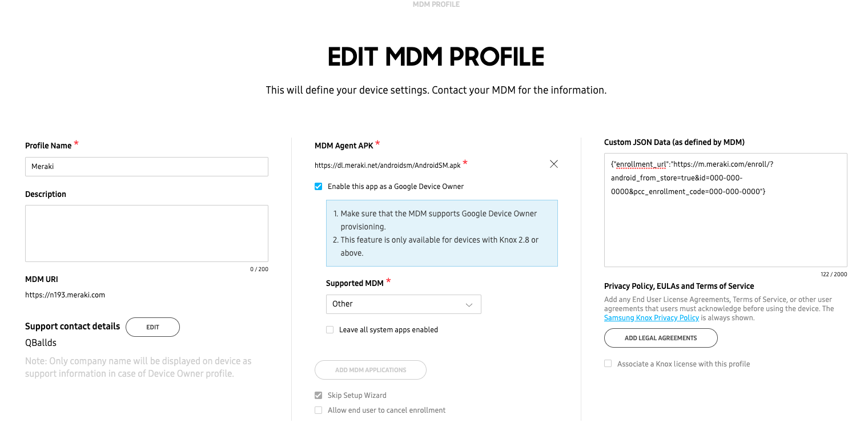
Task: Enable Allow end user to cancel enrollment
Action: pyautogui.click(x=319, y=410)
